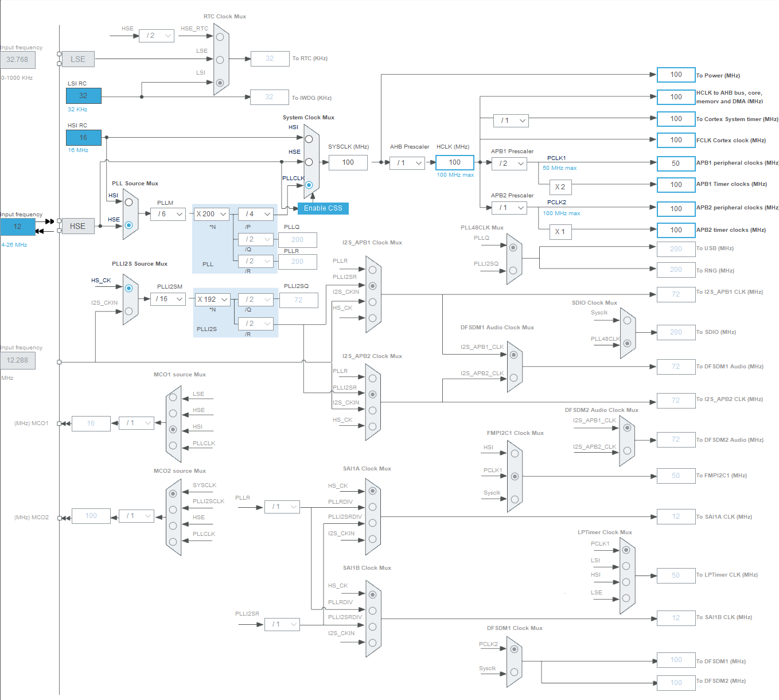Select HSE in System Clock Mux
Viewport: 779px width, 700px height.
309,162
